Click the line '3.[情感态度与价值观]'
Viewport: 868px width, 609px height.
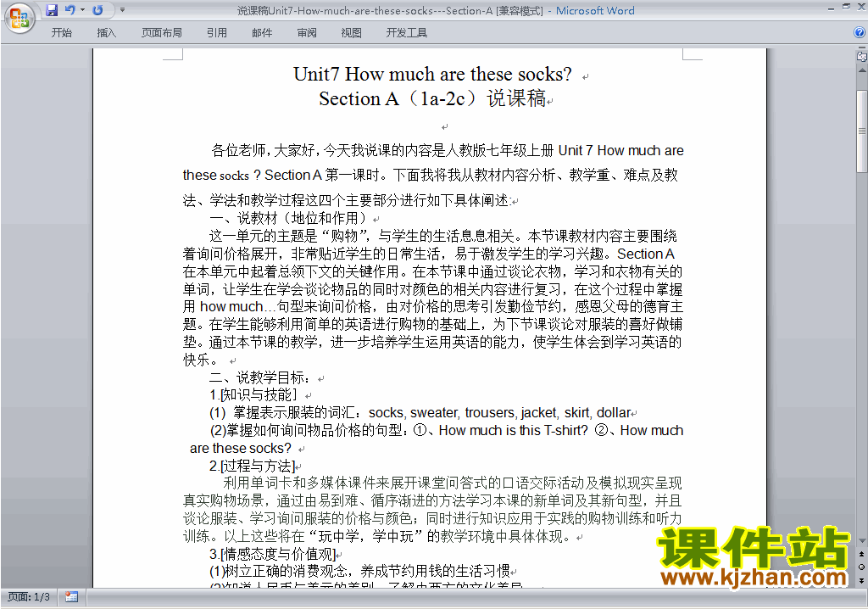272,554
